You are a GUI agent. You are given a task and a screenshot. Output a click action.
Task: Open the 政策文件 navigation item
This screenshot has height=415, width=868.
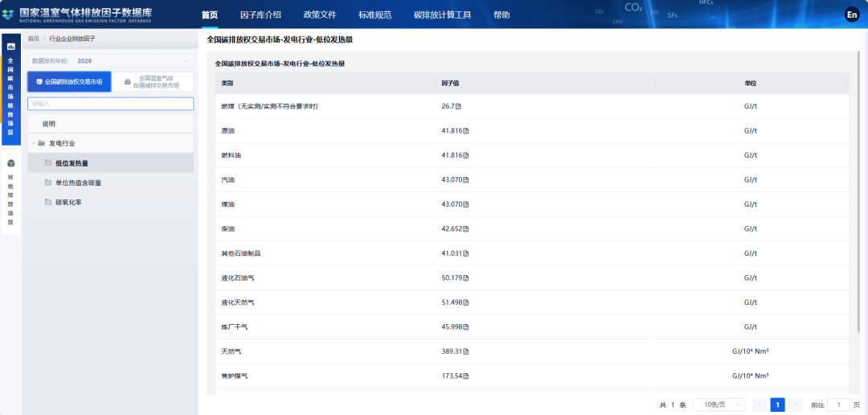click(x=320, y=15)
